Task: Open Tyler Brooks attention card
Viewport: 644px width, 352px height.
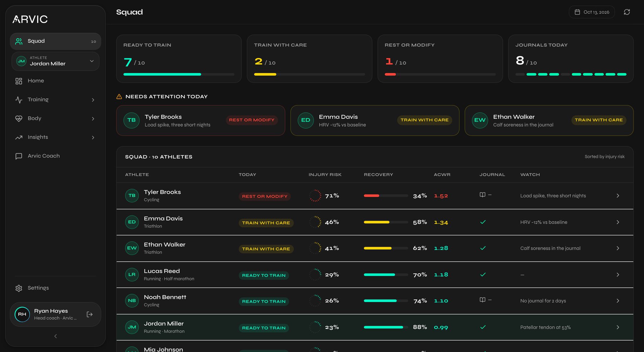Action: point(201,121)
